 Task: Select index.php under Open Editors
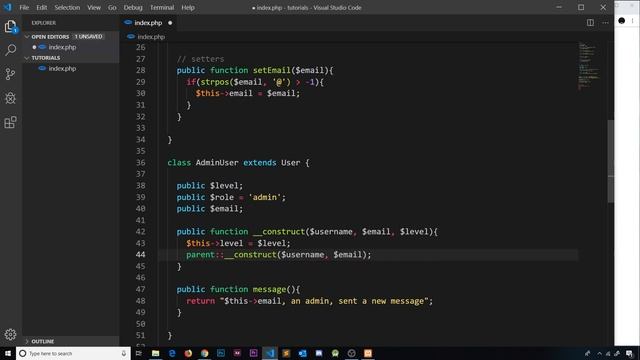(x=62, y=47)
